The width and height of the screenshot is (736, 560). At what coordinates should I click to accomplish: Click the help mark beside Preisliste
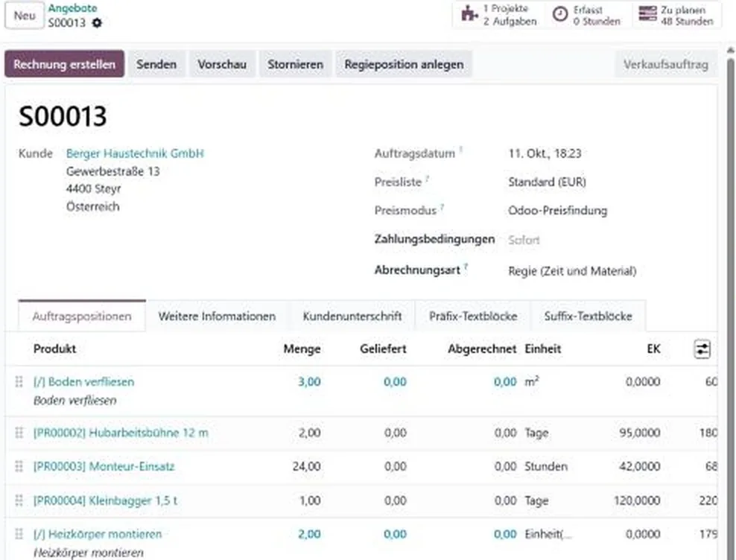pos(428,178)
